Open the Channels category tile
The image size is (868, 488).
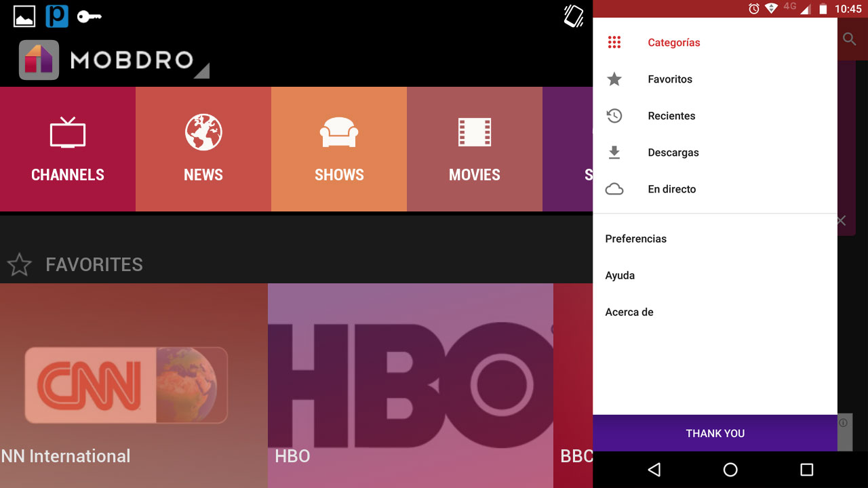(x=68, y=149)
